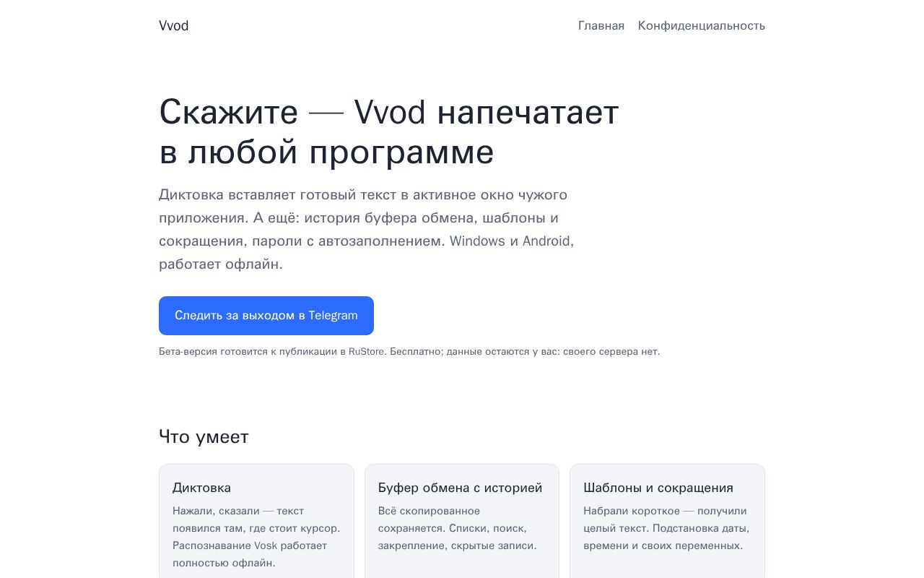Click the headline Скажите — Vvod напечатает
The height and width of the screenshot is (578, 924).
389,132
